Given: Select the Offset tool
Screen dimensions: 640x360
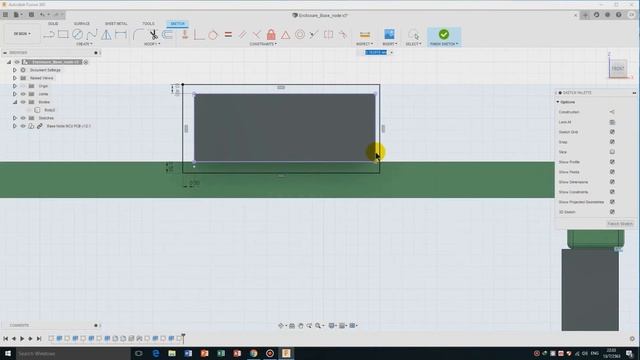Looking at the screenshot, I should [167, 35].
